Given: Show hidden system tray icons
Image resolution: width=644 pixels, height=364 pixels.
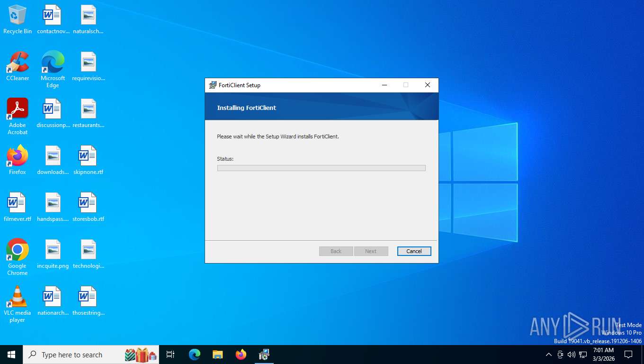Looking at the screenshot, I should 549,355.
